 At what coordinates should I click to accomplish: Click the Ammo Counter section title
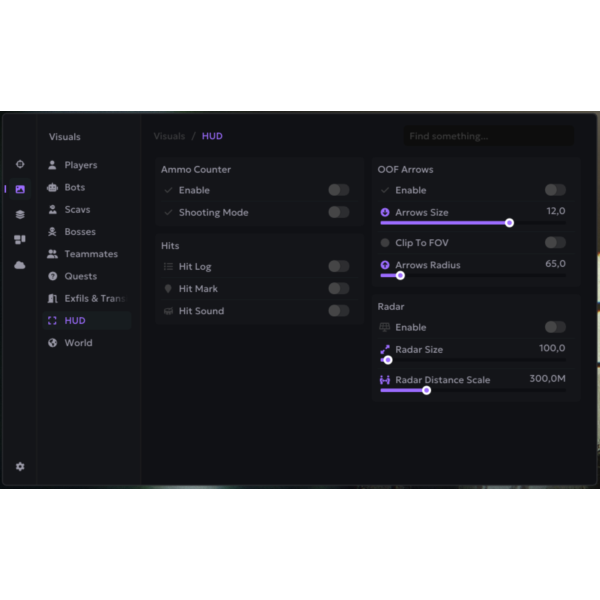tap(196, 170)
